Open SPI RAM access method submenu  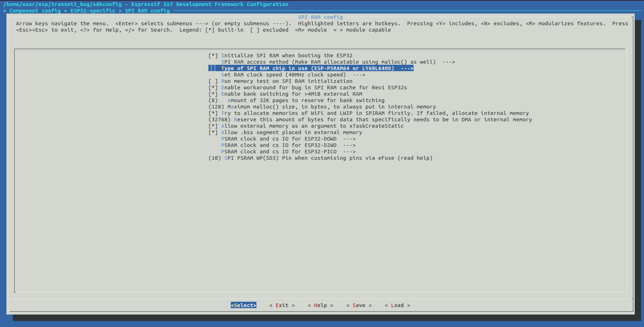338,62
